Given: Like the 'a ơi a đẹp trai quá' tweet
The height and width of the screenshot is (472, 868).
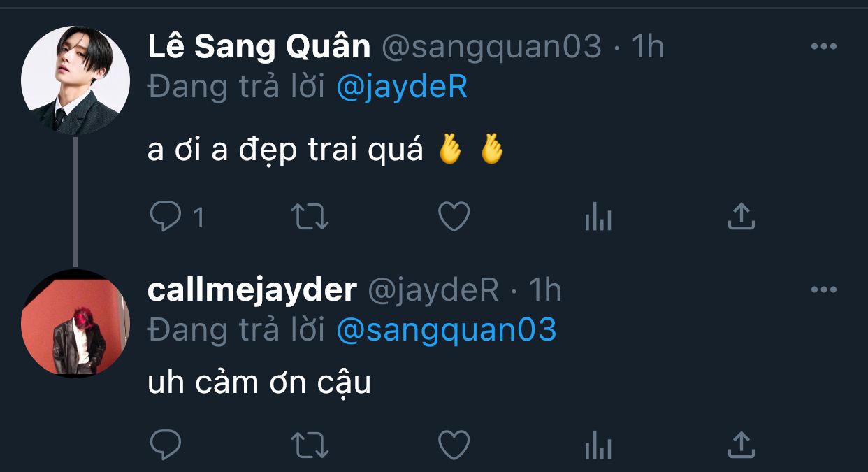Looking at the screenshot, I should (454, 217).
